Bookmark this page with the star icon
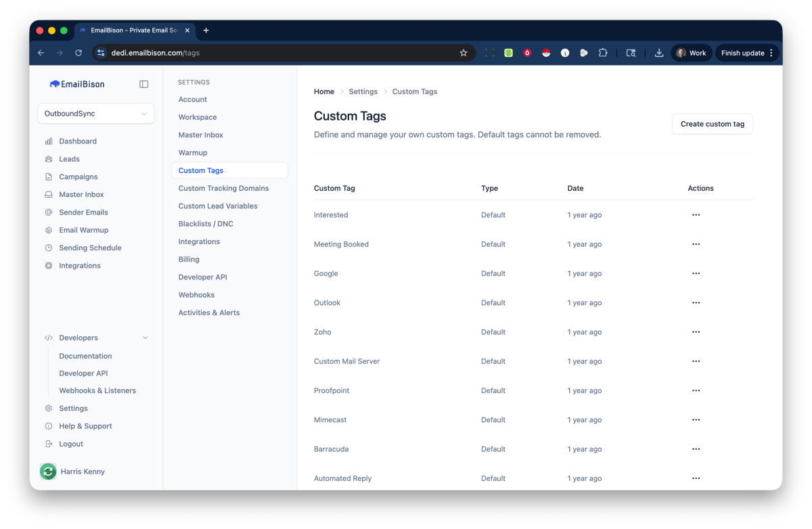Viewport: 812px width, 529px height. (464, 53)
